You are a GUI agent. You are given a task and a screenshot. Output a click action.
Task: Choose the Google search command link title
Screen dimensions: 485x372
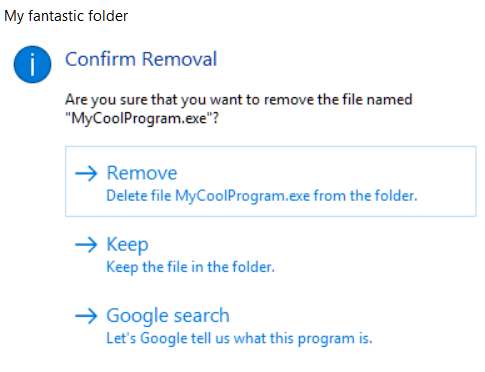[168, 316]
